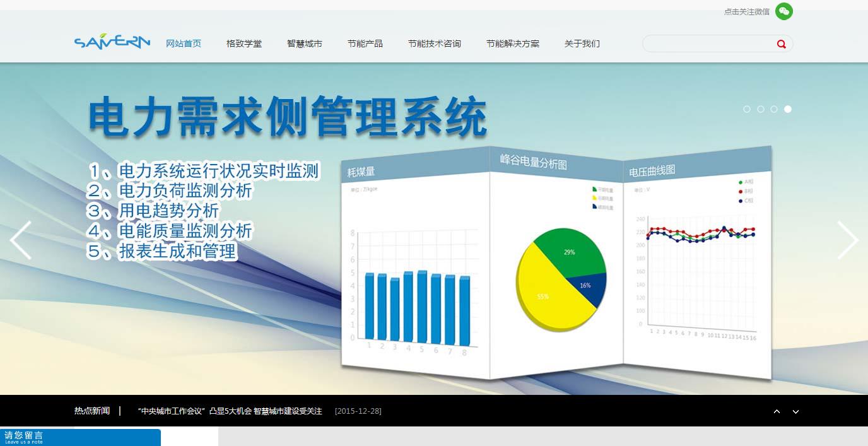The height and width of the screenshot is (446, 868).
Task: Click the 点击关注微信 link text
Action: (x=747, y=11)
